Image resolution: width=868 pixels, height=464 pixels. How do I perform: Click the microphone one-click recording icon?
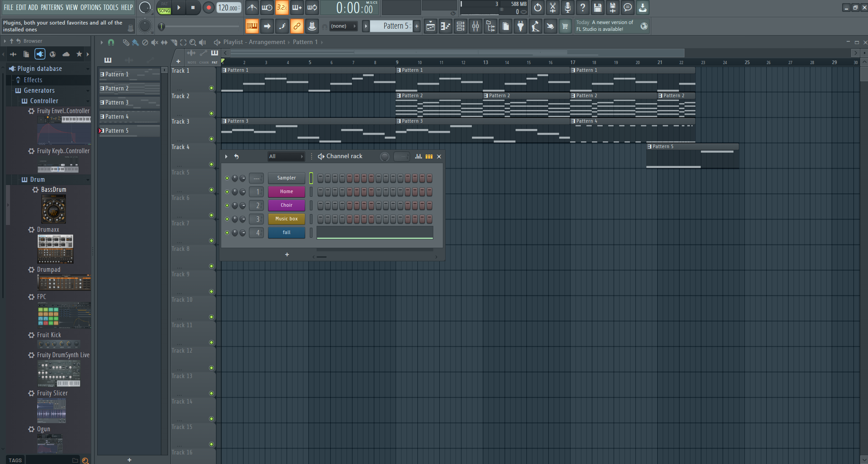coord(568,7)
